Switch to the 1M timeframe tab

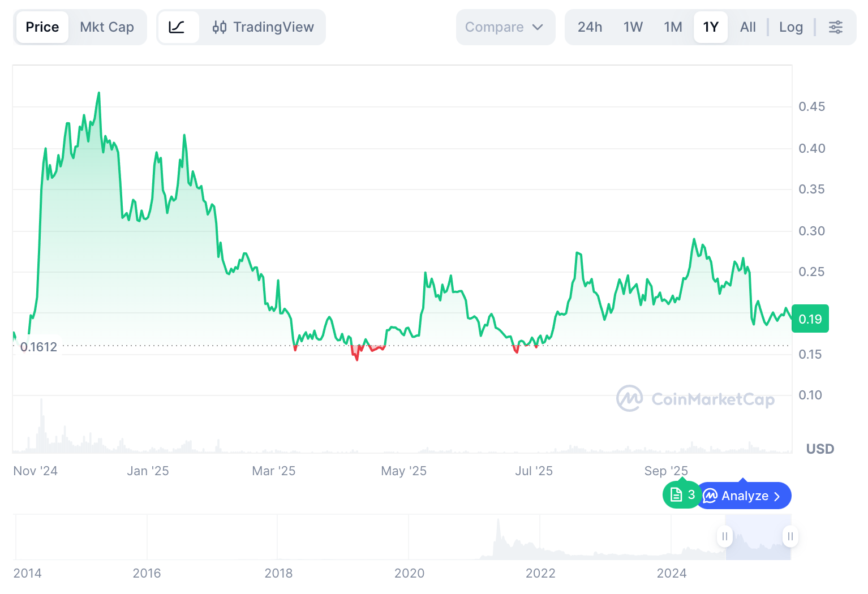click(673, 27)
